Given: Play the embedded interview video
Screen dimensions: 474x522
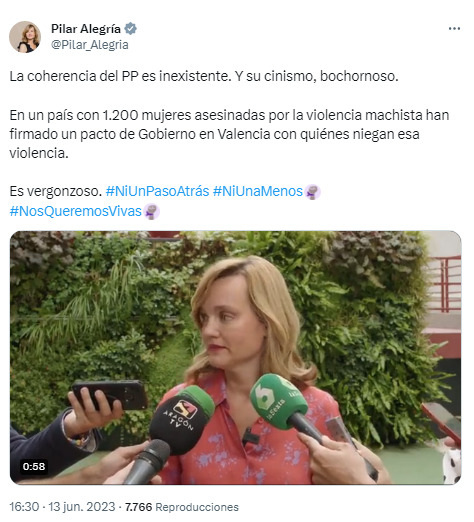Looking at the screenshot, I should pos(236,357).
